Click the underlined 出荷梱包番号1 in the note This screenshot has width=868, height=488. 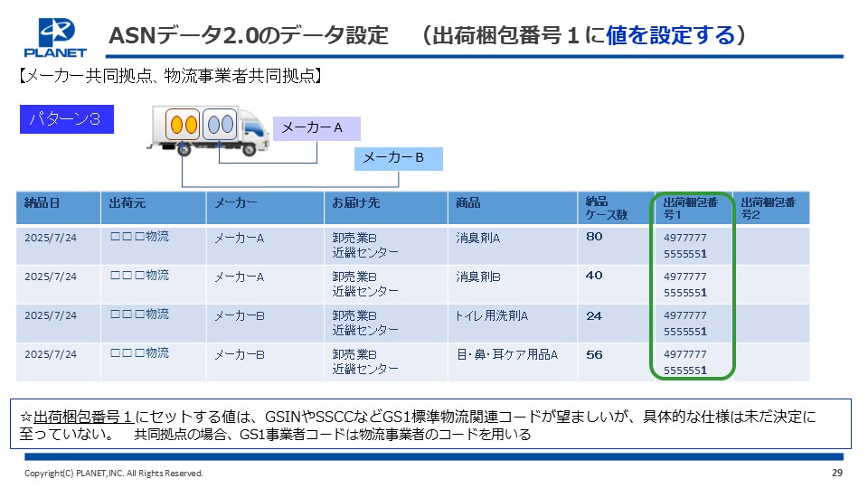pos(83,417)
